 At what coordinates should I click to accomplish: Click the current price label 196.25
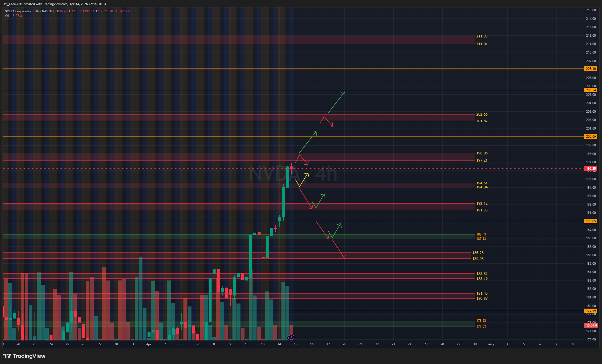tap(591, 169)
